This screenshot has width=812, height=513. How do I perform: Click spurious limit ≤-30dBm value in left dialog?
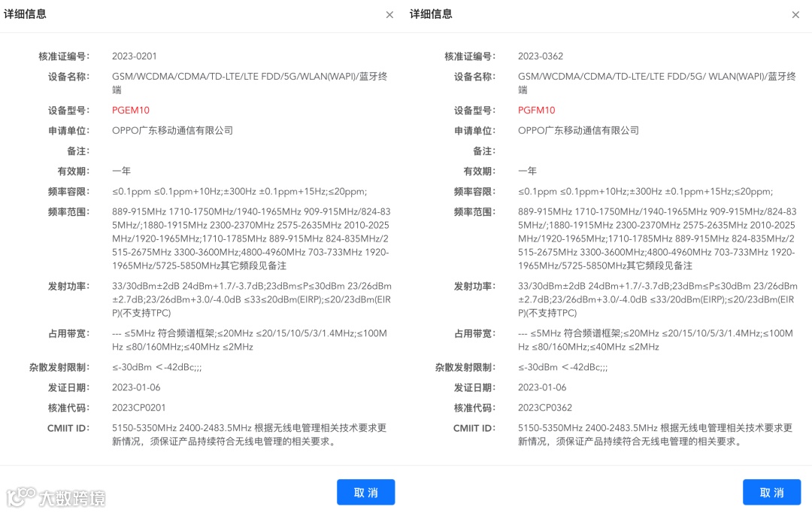pyautogui.click(x=156, y=367)
